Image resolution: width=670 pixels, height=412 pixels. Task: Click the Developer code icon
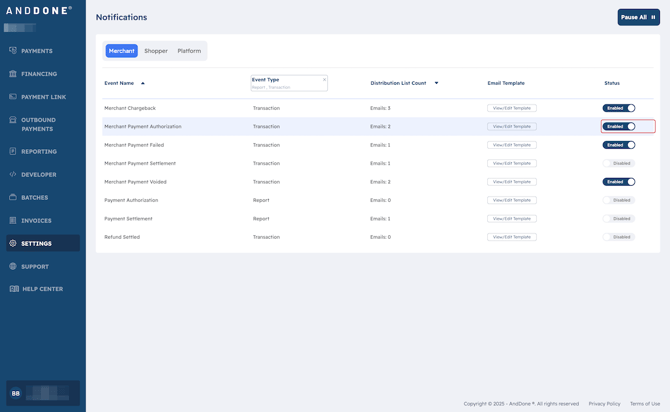click(x=13, y=175)
